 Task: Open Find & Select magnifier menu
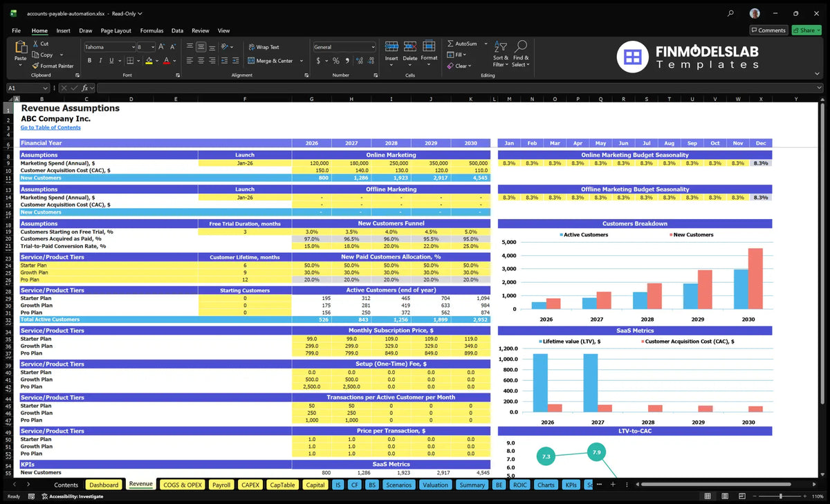(x=521, y=53)
